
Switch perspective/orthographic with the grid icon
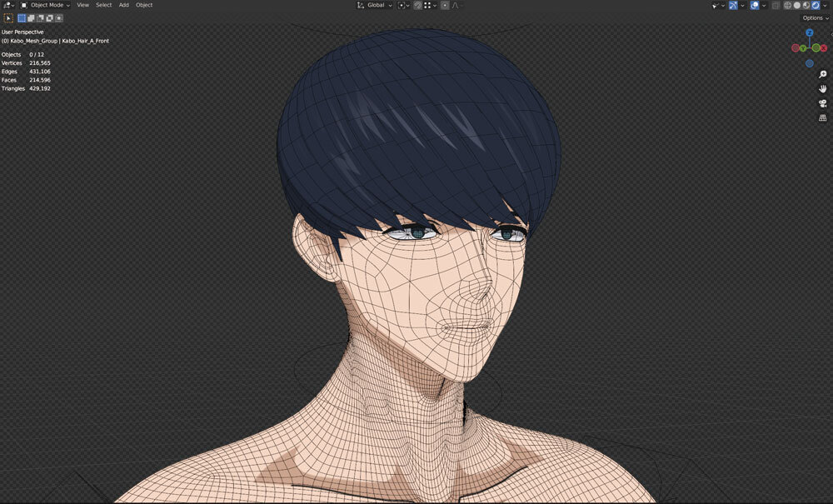[822, 117]
